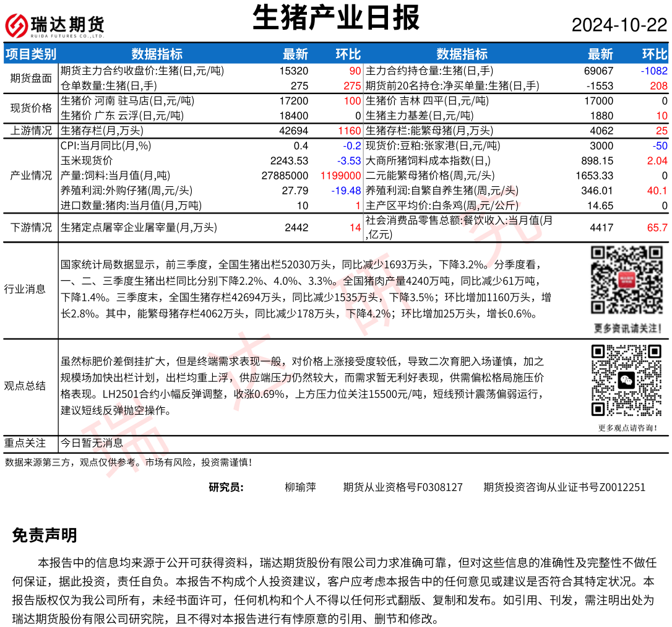
Task: Select the 现货价格 category cell
Action: point(31,108)
